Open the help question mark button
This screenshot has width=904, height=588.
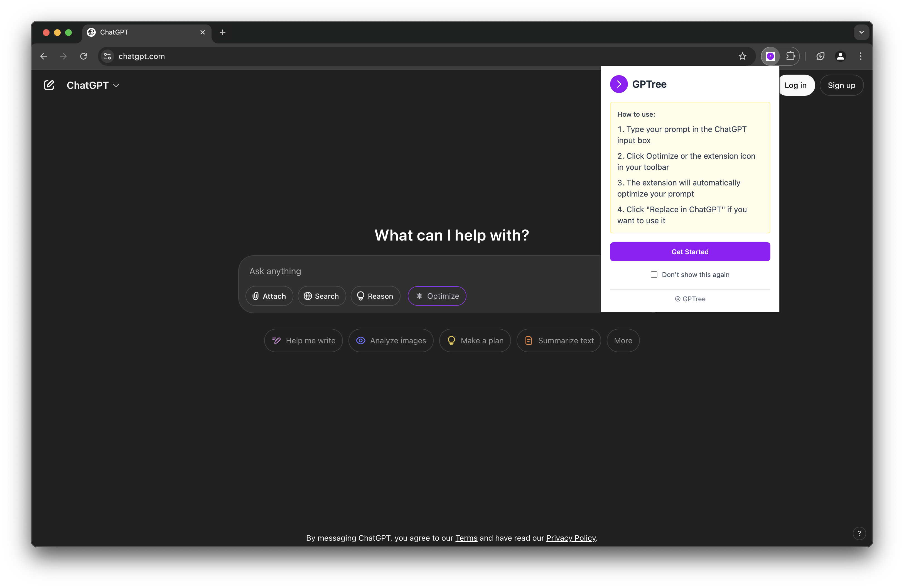pyautogui.click(x=859, y=533)
